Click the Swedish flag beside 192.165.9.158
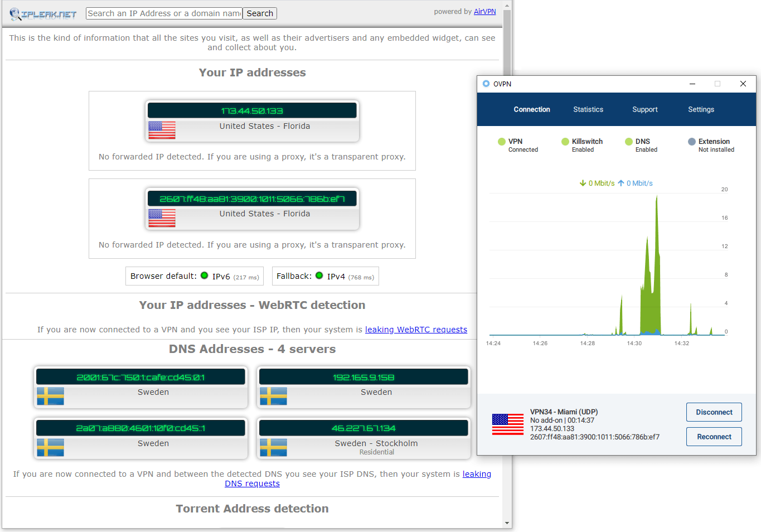Viewport: 761px width, 532px height. click(x=272, y=396)
